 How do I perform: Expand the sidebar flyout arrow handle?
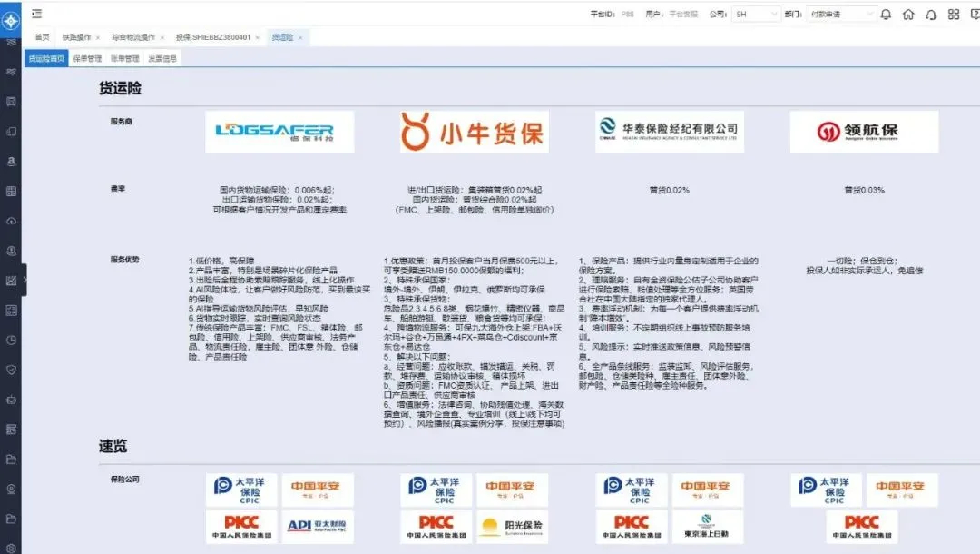coord(25,281)
